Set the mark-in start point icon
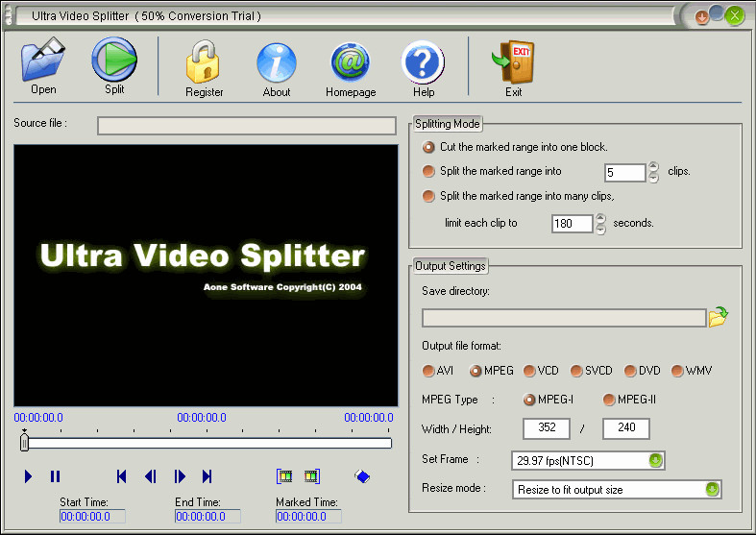The width and height of the screenshot is (756, 535). tap(284, 476)
